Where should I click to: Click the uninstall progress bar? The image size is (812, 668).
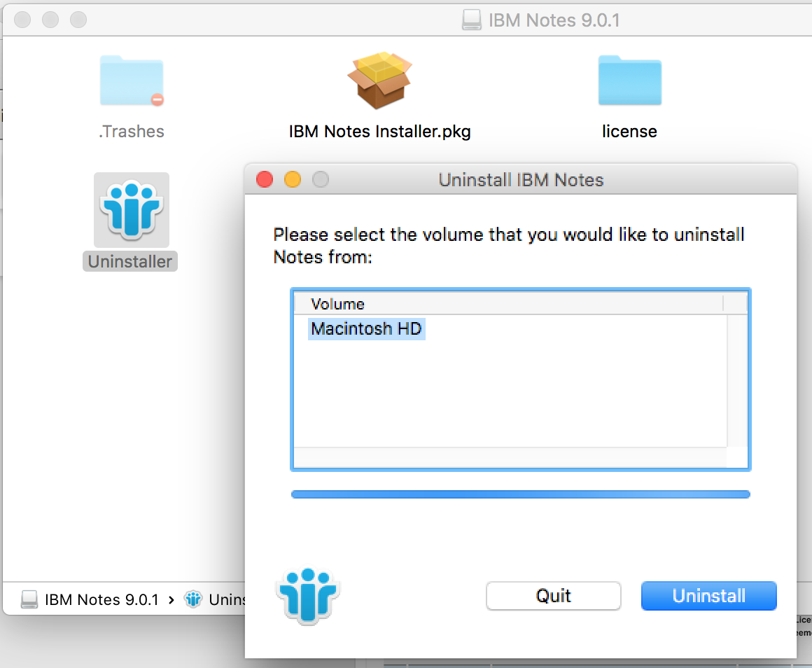tap(520, 494)
